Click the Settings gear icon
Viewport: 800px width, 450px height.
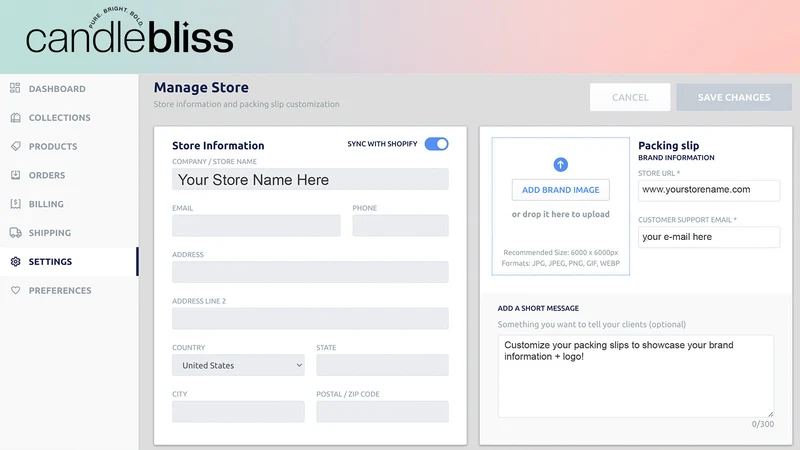[15, 261]
